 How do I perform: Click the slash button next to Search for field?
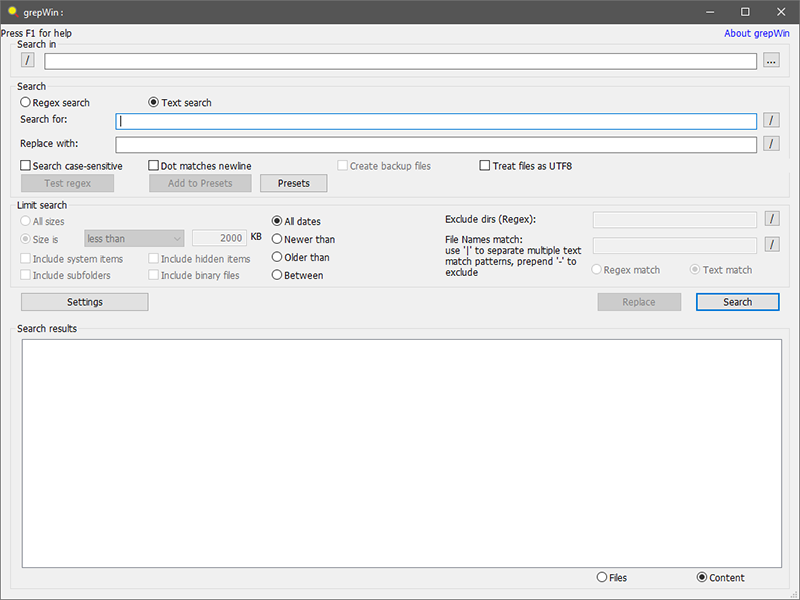click(771, 121)
